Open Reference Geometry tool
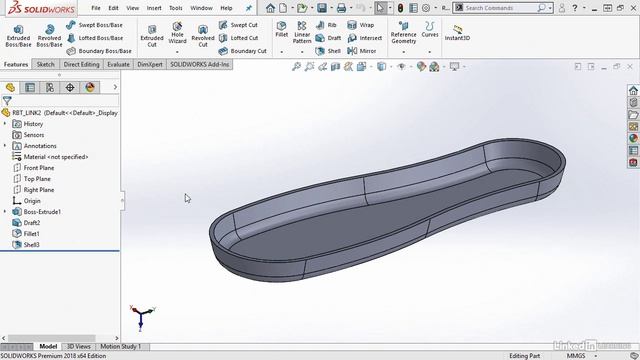This screenshot has height=360, width=640. [403, 33]
